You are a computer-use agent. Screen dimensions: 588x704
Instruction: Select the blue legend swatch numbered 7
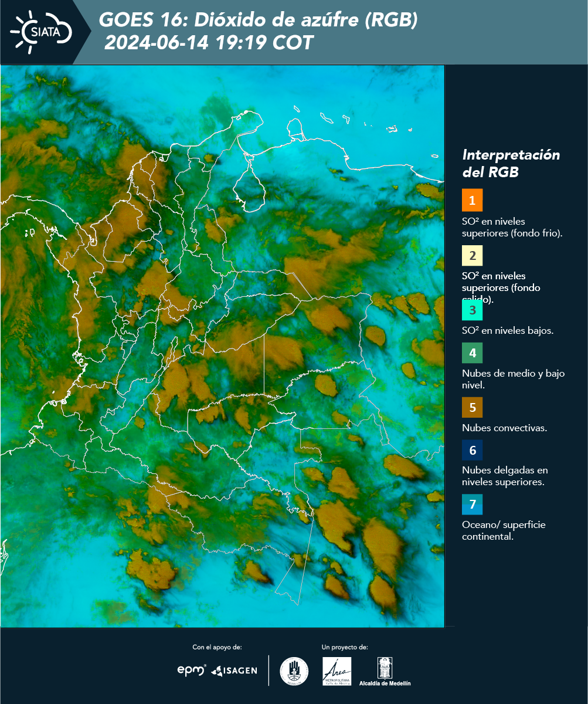(472, 505)
